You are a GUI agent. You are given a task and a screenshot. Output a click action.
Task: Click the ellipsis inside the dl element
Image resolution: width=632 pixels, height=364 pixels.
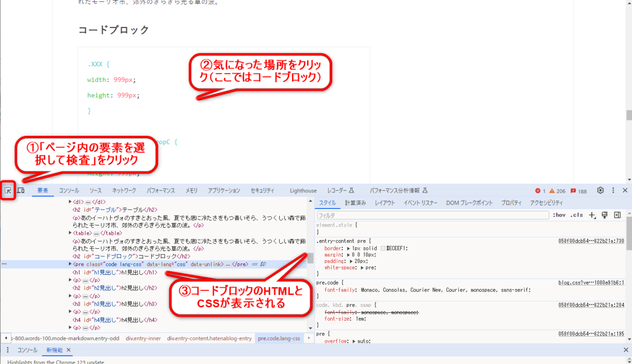point(88,202)
